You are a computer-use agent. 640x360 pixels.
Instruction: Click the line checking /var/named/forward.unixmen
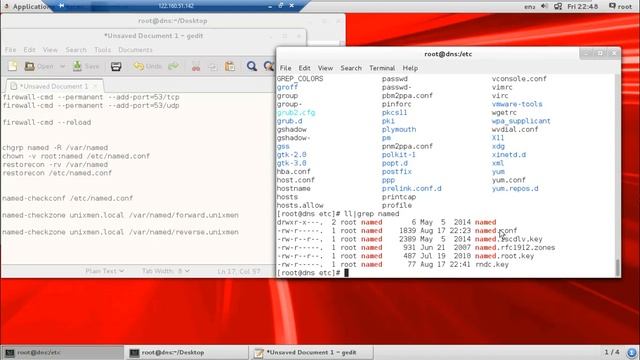[120, 215]
